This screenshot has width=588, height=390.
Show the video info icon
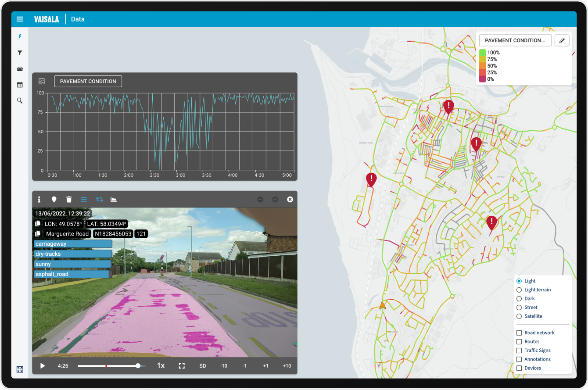(39, 199)
